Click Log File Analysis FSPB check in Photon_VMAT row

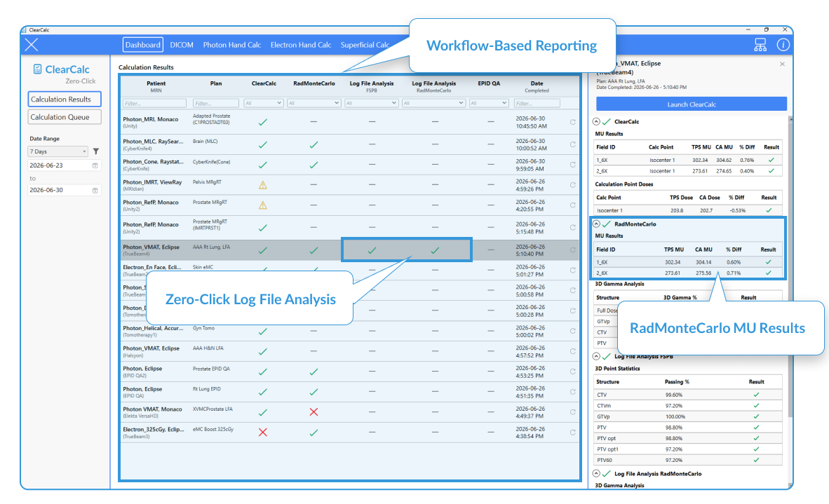click(372, 250)
